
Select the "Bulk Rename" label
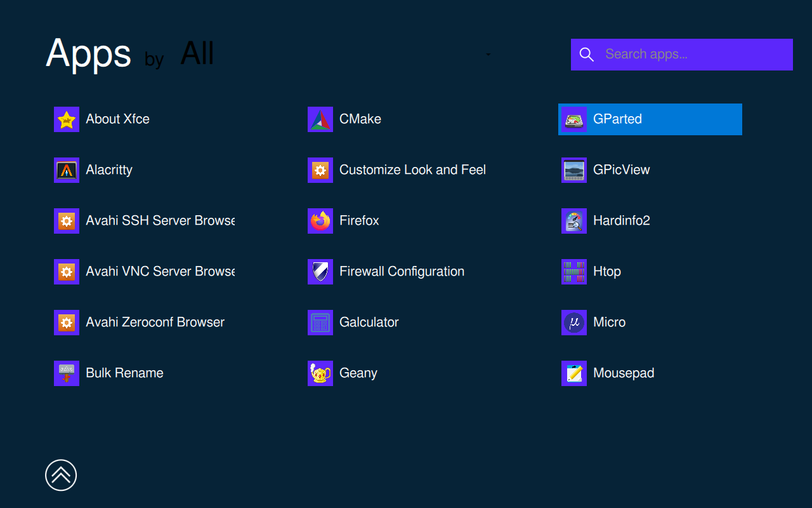(125, 373)
